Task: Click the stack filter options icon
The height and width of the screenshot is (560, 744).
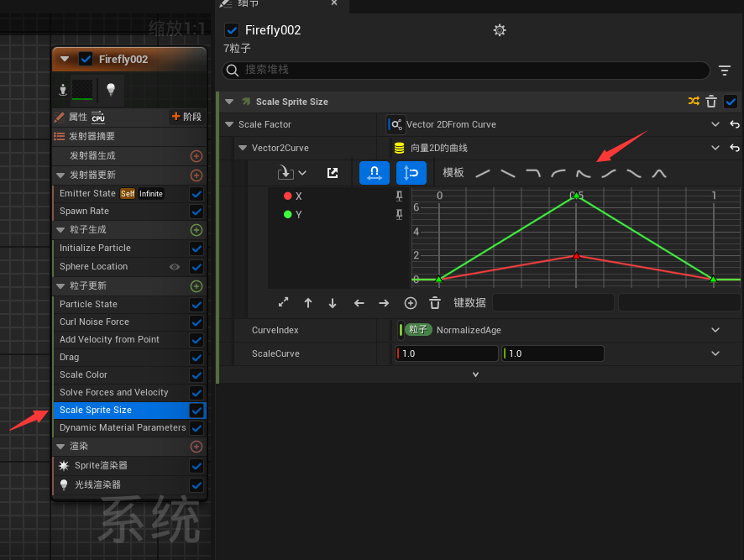Action: tap(724, 71)
